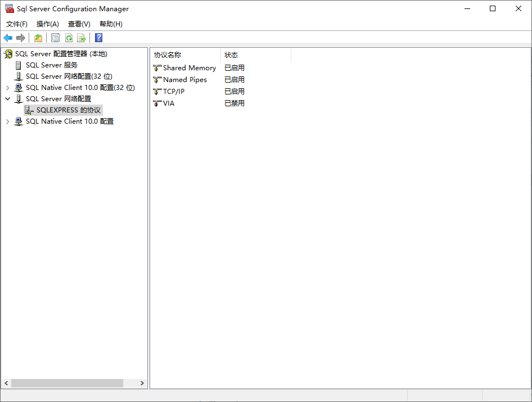Click the 状态 column header
Viewport: 532px width, 402px height.
(255, 55)
